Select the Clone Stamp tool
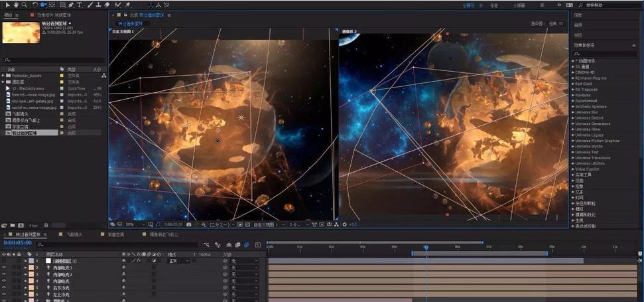This screenshot has width=644, height=302. click(x=98, y=5)
